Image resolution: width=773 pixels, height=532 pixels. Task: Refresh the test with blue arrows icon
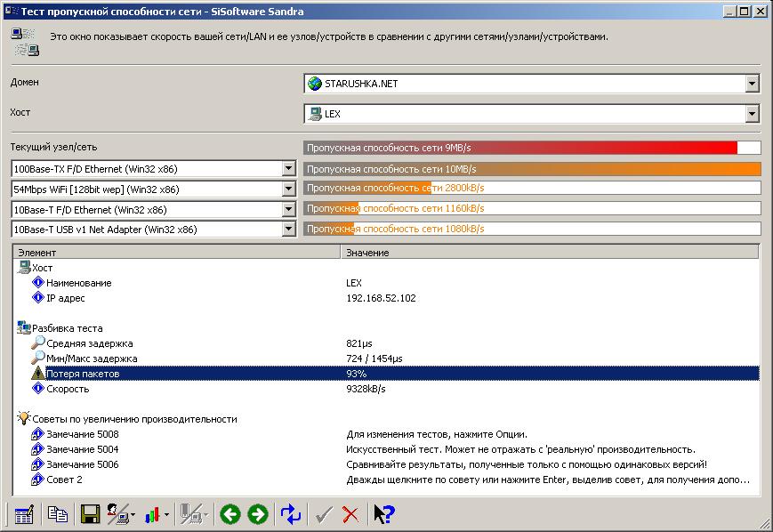tap(291, 514)
